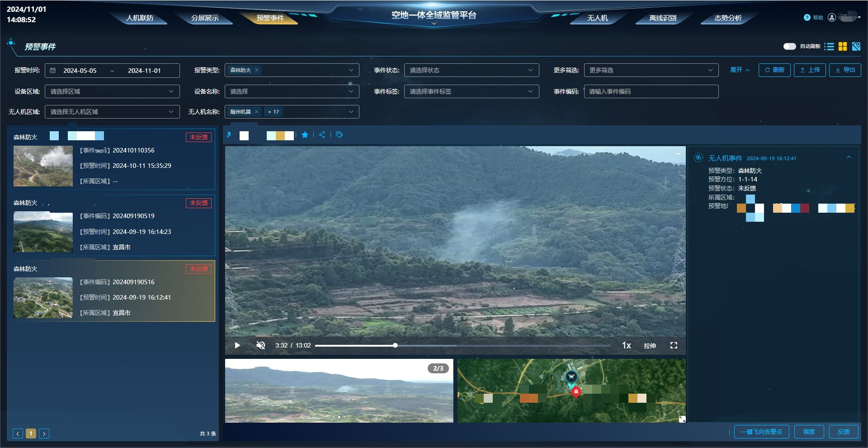This screenshot has height=448, width=868.
Task: Go to the 态势分析 tab
Action: [x=727, y=18]
